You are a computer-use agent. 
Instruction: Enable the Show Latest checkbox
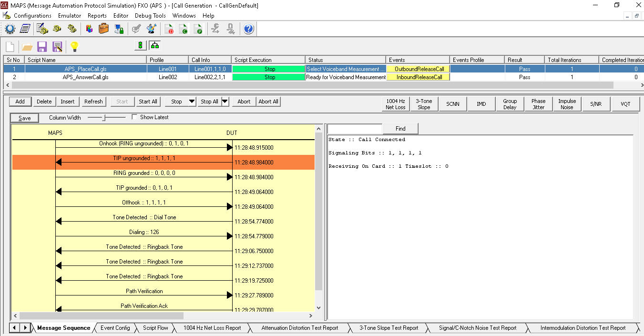coord(135,117)
